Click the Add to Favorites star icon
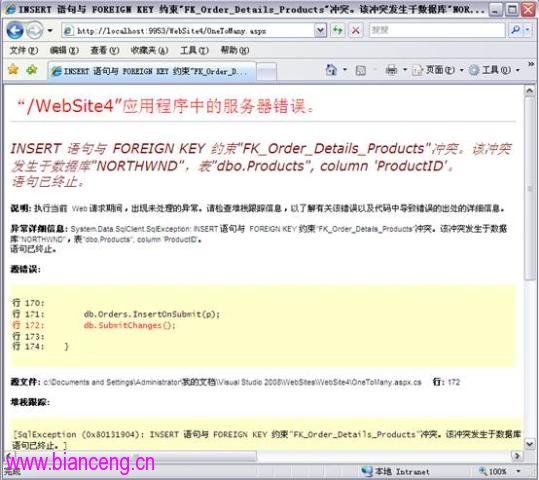Viewport: 539px width, 480px height. click(32, 70)
